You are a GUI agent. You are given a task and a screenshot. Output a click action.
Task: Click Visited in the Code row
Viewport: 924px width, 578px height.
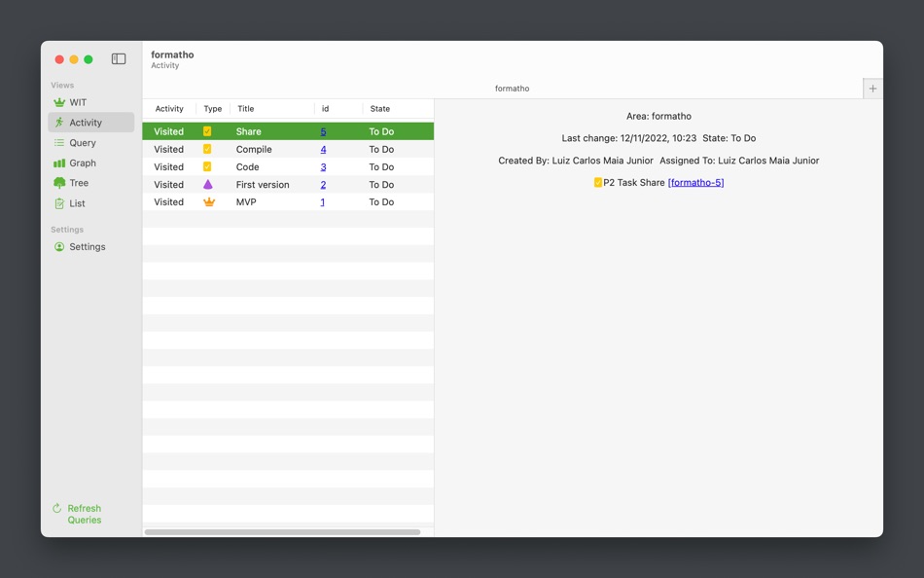168,167
